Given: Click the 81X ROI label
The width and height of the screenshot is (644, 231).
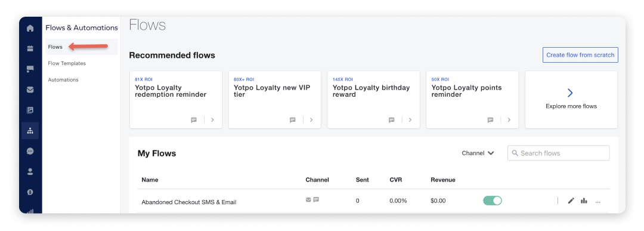Looking at the screenshot, I should click(x=143, y=79).
